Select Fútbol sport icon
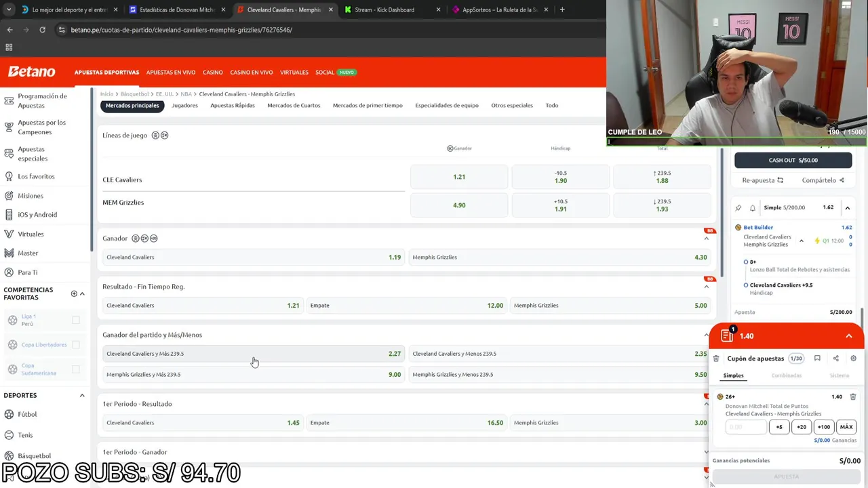This screenshot has height=488, width=868. click(9, 414)
